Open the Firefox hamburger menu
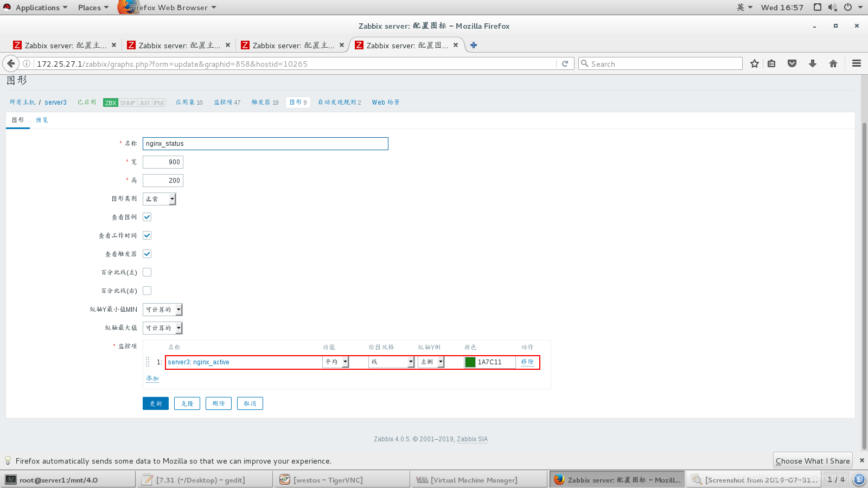The width and height of the screenshot is (868, 488). (x=857, y=63)
